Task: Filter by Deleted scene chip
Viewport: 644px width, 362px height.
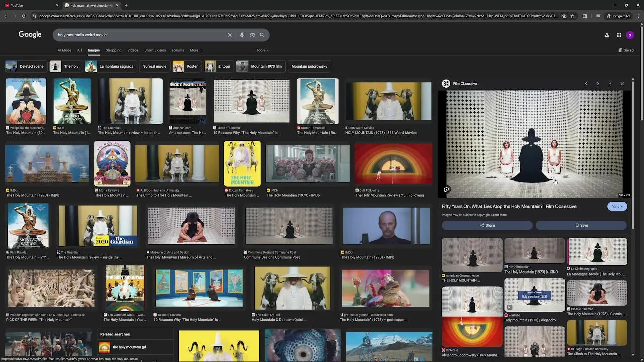Action: pyautogui.click(x=25, y=66)
